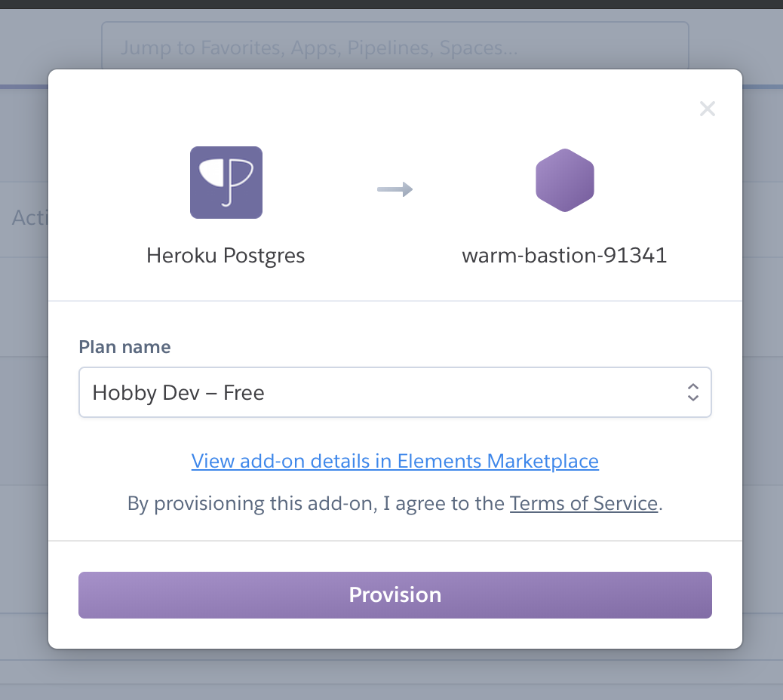This screenshot has height=700, width=783.
Task: Click the "Plan name" field label
Action: click(124, 347)
